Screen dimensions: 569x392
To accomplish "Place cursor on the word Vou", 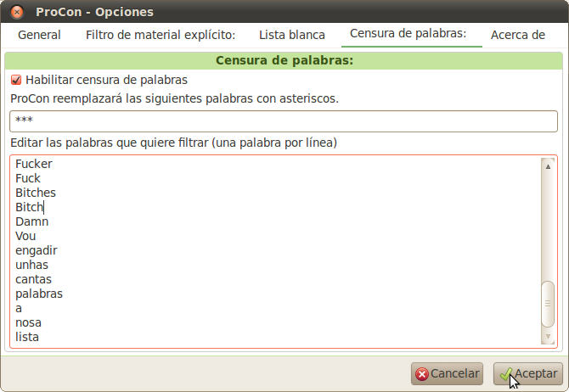I will (x=25, y=236).
